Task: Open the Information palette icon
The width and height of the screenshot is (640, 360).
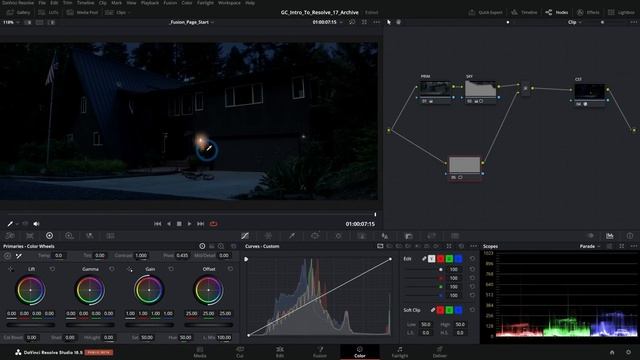Action: [630, 236]
